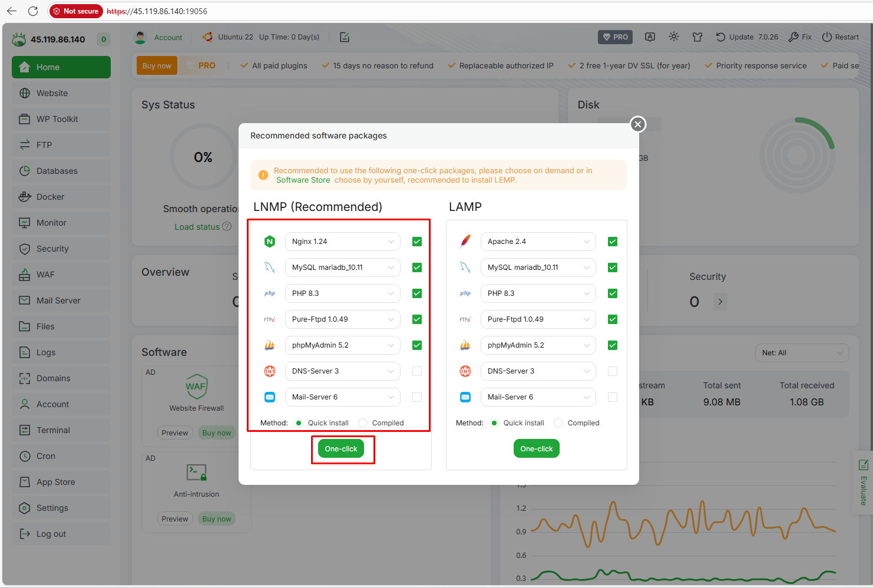Click the theme toggle sun icon

[x=674, y=37]
